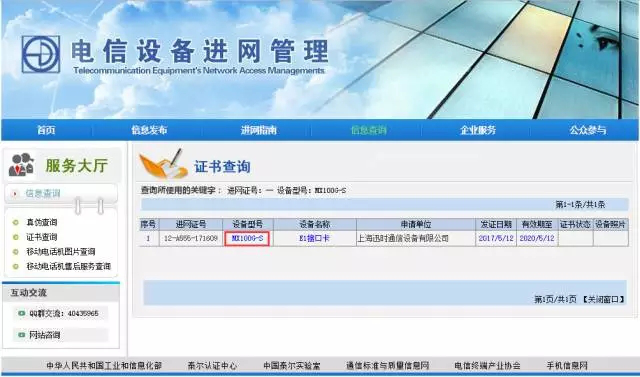Click the 关闭窗口 button
The height and width of the screenshot is (377, 640).
tap(603, 299)
